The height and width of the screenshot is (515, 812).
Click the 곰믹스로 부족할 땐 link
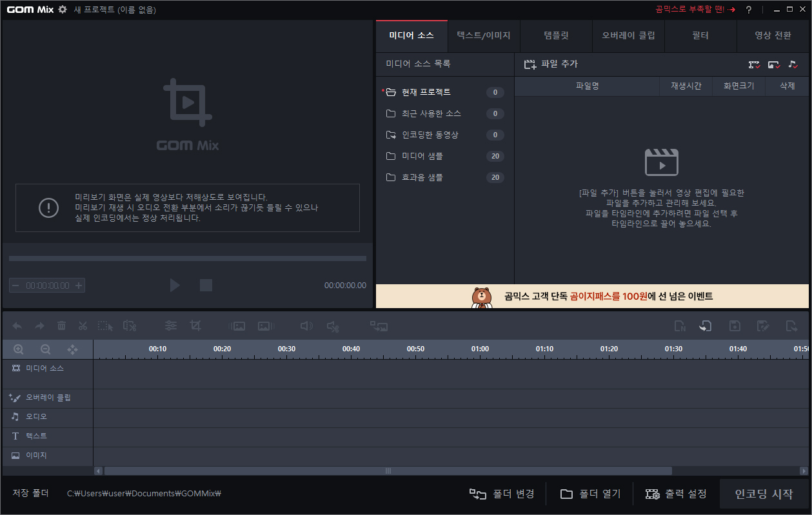pyautogui.click(x=695, y=10)
